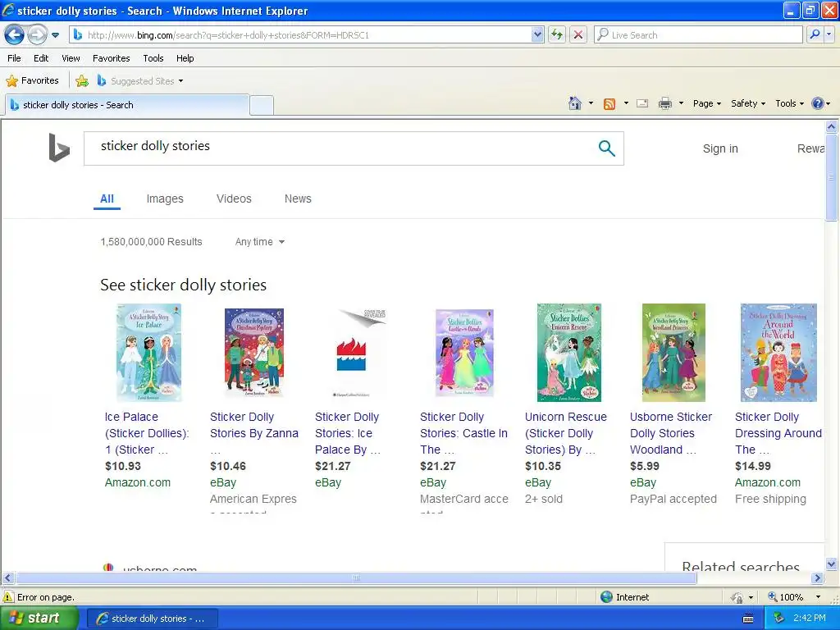Open the View menu
Viewport: 840px width, 630px height.
tap(71, 58)
